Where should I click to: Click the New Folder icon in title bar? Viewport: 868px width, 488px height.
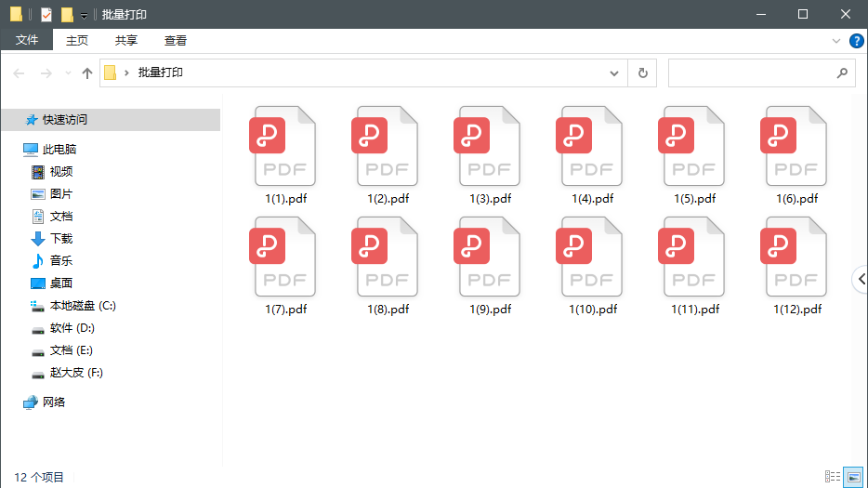coord(67,14)
